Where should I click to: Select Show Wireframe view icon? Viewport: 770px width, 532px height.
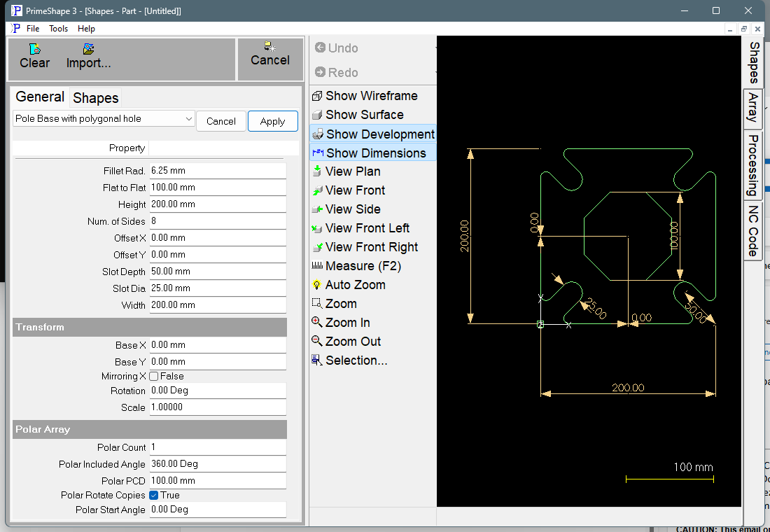coord(317,97)
